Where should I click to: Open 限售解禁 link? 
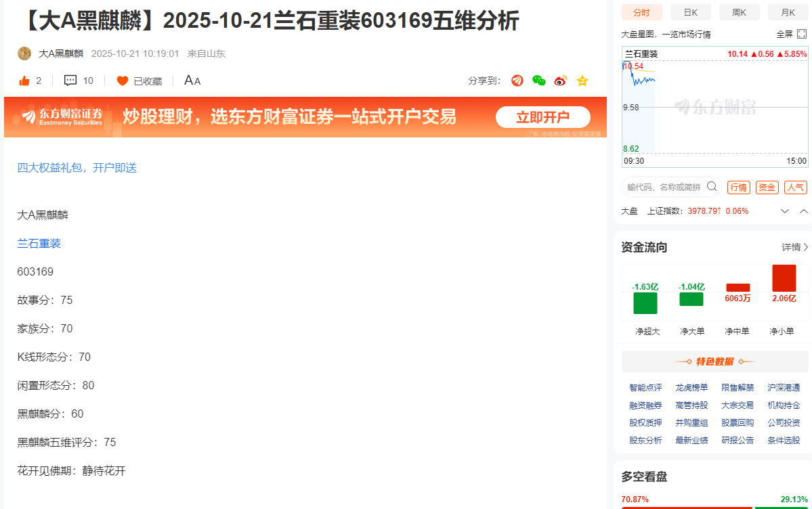738,388
